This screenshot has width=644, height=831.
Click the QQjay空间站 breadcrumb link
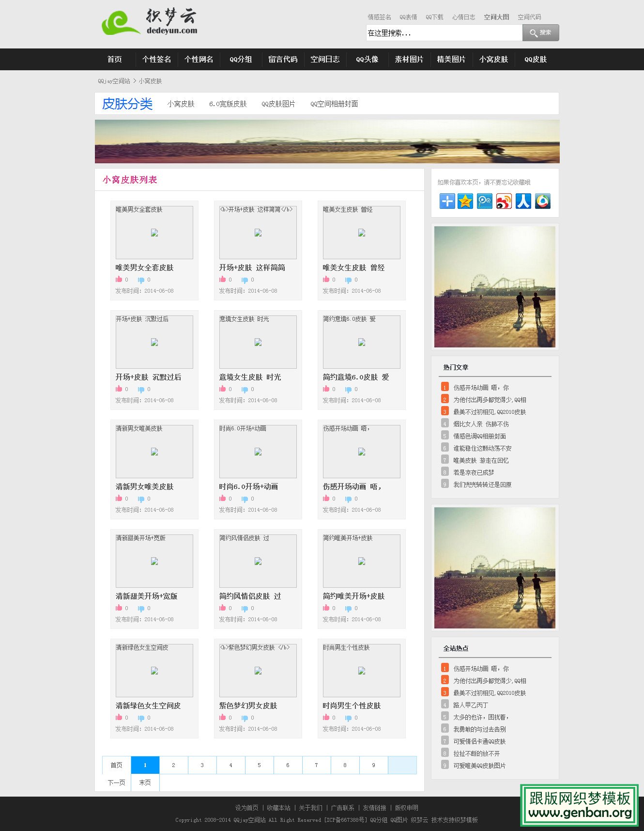coord(114,81)
